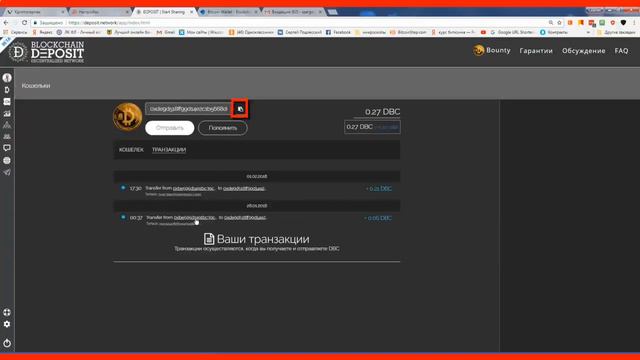
Task: Click the recipient address in the 00:37 transaction
Action: (x=245, y=218)
